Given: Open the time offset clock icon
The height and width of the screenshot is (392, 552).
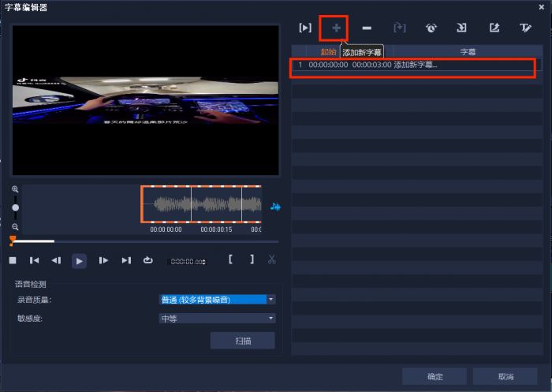Looking at the screenshot, I should click(431, 28).
